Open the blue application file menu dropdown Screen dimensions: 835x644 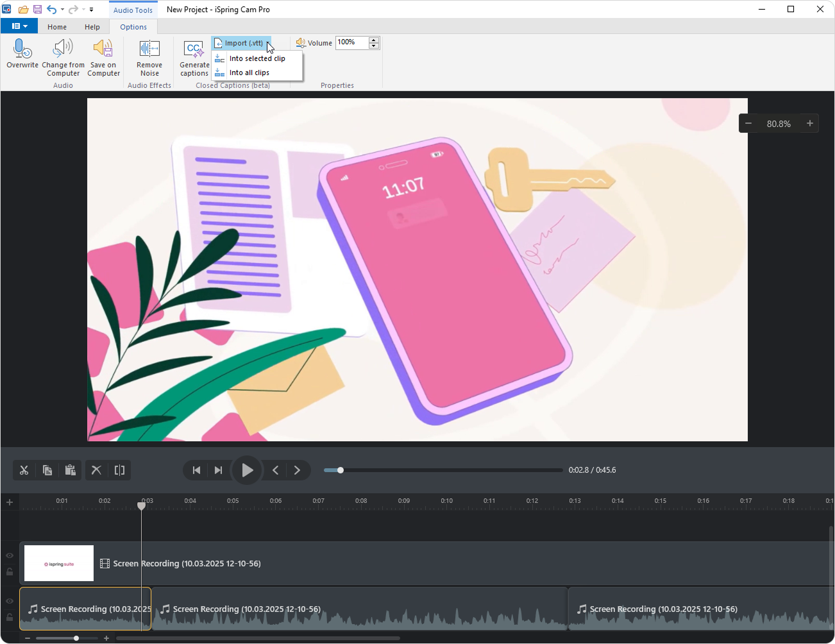19,26
